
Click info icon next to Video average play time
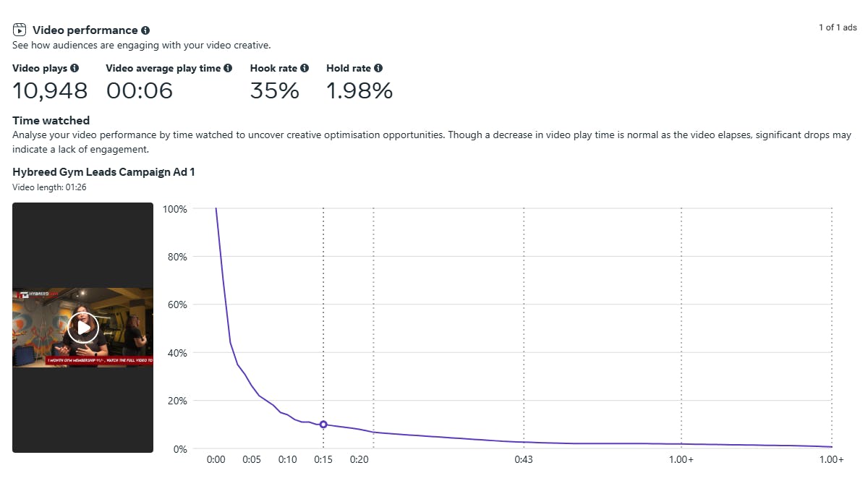pos(228,68)
